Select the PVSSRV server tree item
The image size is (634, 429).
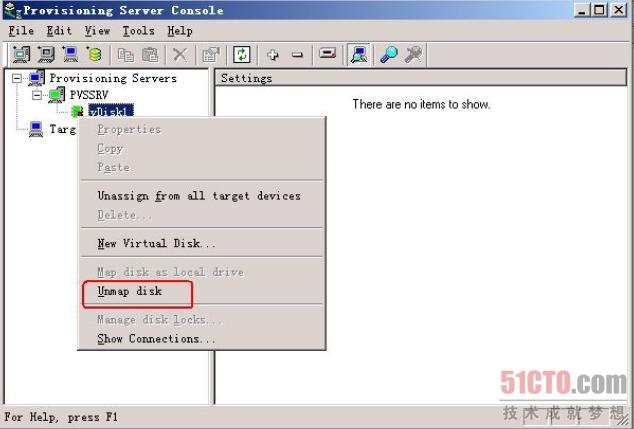click(x=89, y=95)
